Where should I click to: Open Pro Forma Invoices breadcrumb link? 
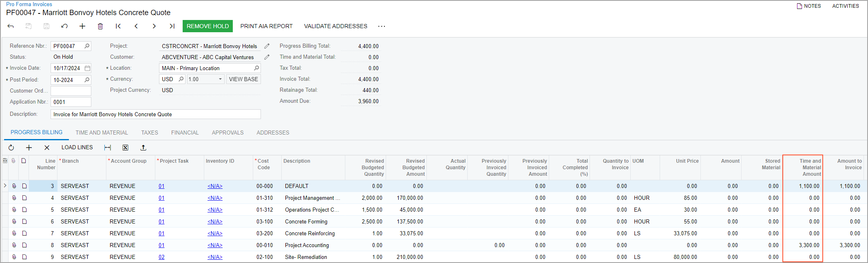[29, 4]
